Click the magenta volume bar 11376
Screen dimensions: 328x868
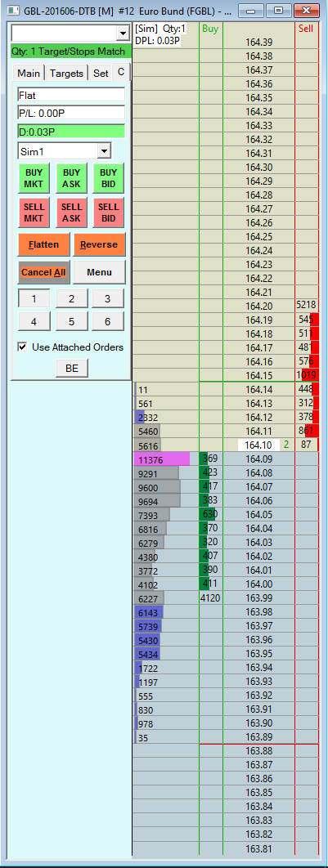click(162, 459)
